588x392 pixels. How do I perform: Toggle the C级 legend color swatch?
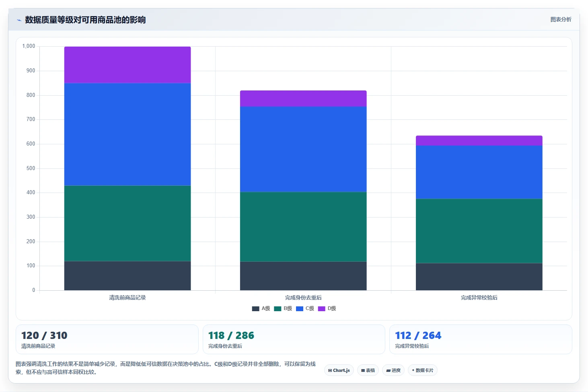coord(300,309)
